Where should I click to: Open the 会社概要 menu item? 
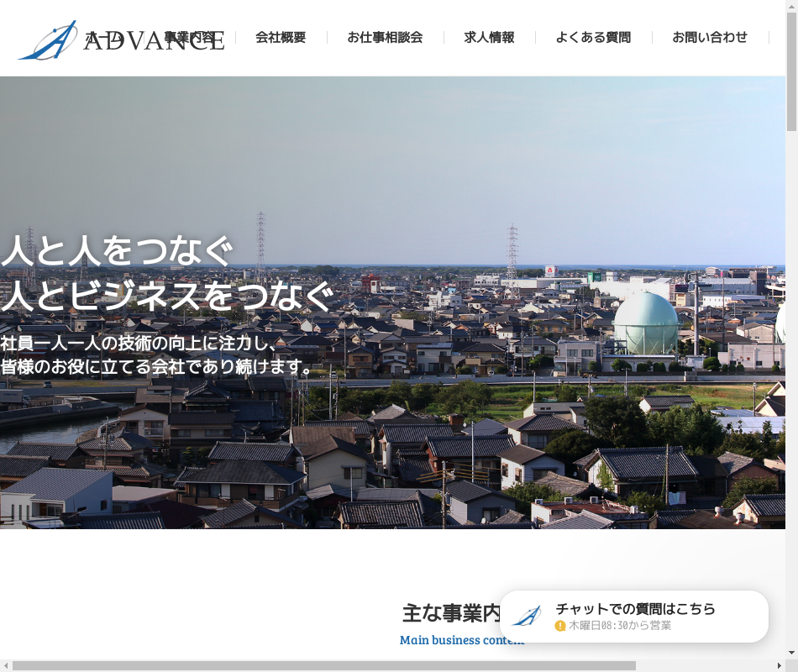tap(281, 37)
